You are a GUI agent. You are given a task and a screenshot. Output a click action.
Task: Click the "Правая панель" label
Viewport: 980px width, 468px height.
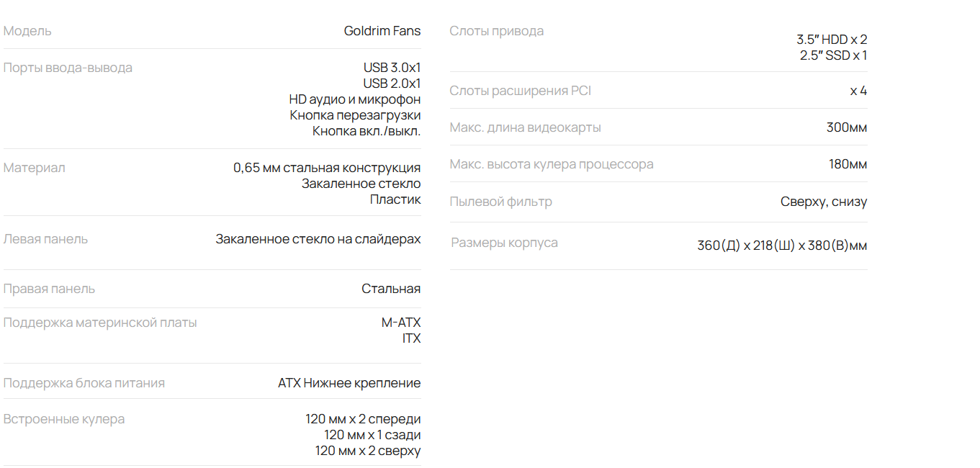pyautogui.click(x=49, y=289)
